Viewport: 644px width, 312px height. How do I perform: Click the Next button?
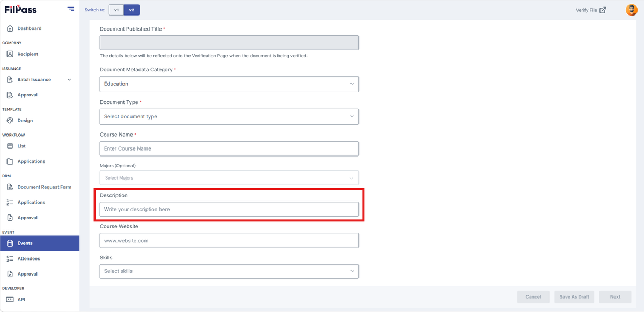coord(616,297)
